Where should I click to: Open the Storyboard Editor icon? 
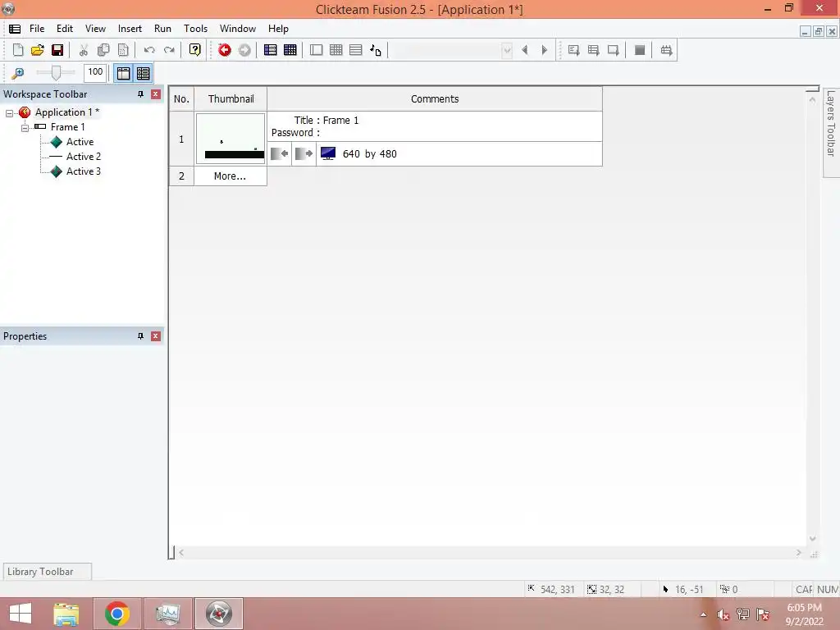point(271,50)
